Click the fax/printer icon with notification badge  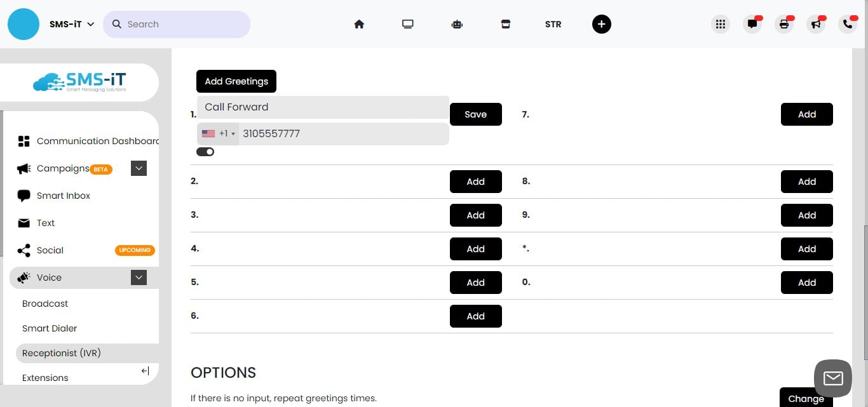783,23
